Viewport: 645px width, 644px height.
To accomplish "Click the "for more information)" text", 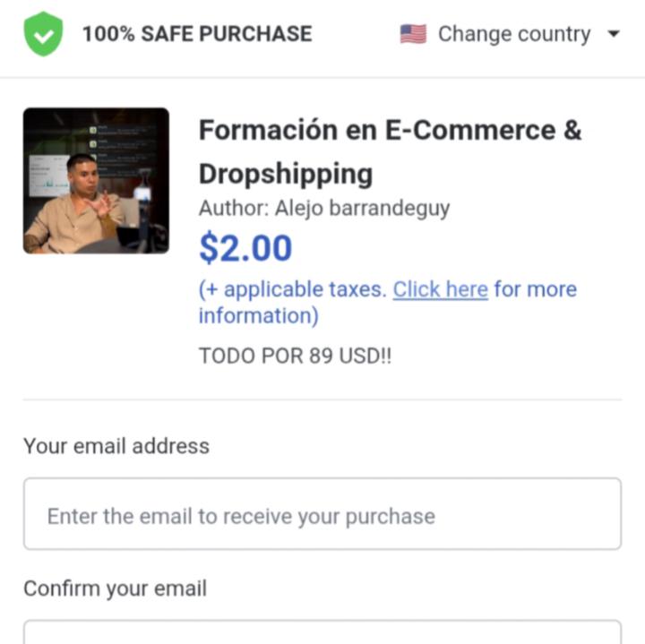I will tap(534, 289).
